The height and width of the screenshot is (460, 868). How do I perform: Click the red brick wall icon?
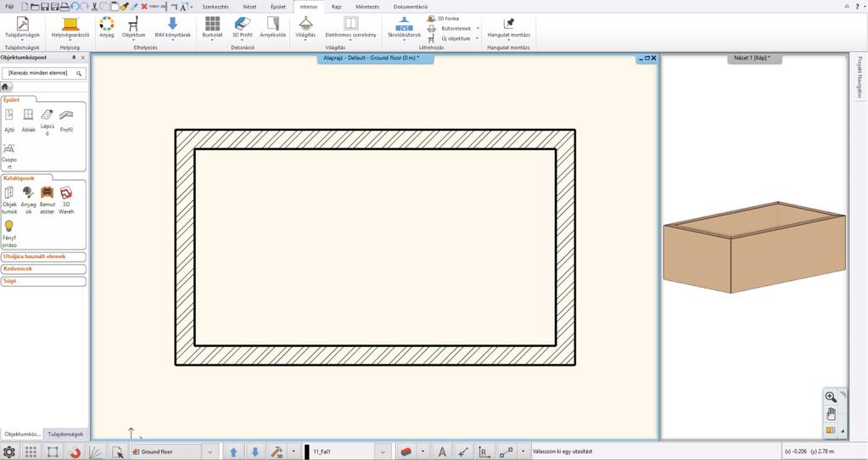[x=406, y=452]
